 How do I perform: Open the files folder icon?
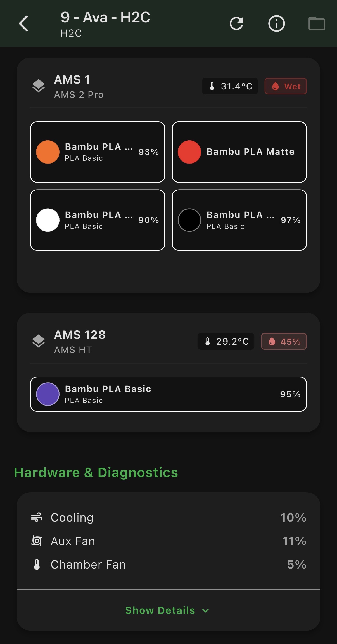click(317, 23)
